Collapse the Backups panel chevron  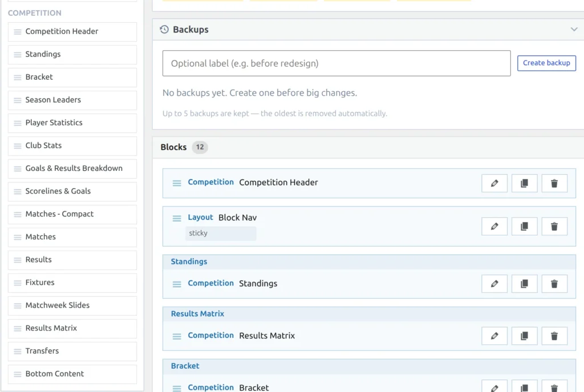point(574,29)
